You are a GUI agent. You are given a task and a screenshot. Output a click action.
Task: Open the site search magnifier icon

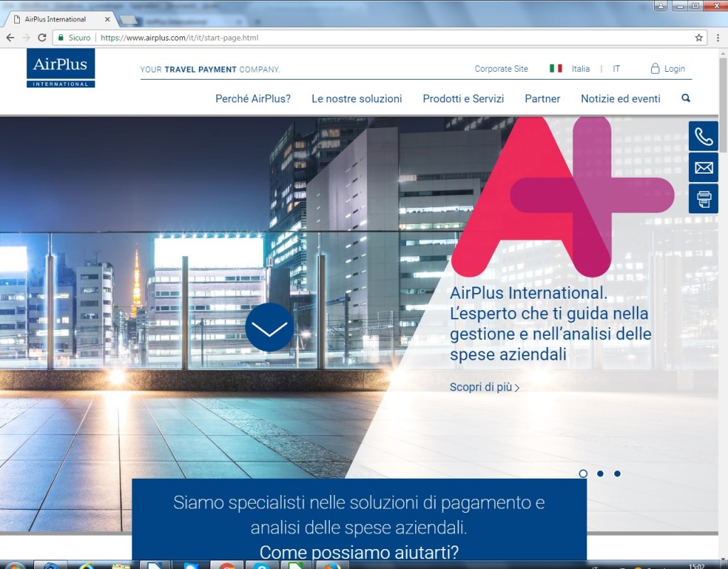pos(685,98)
